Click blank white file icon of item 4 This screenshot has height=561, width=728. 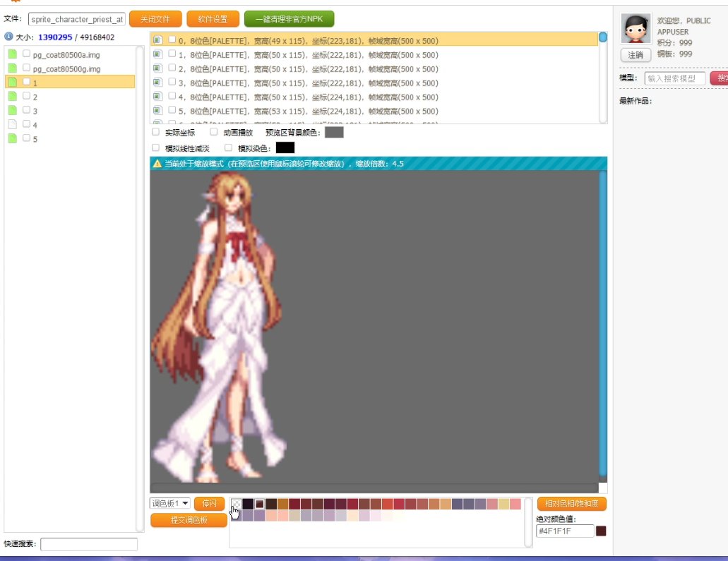coord(13,124)
